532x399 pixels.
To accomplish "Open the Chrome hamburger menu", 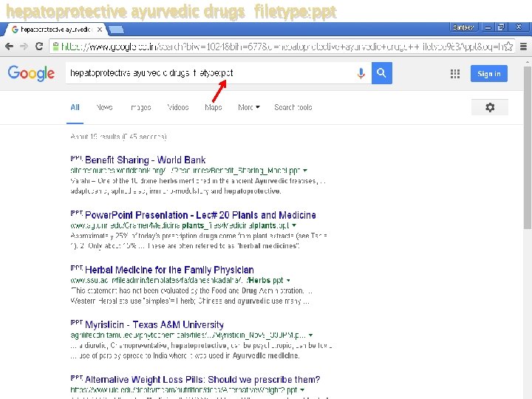I will pos(524,46).
